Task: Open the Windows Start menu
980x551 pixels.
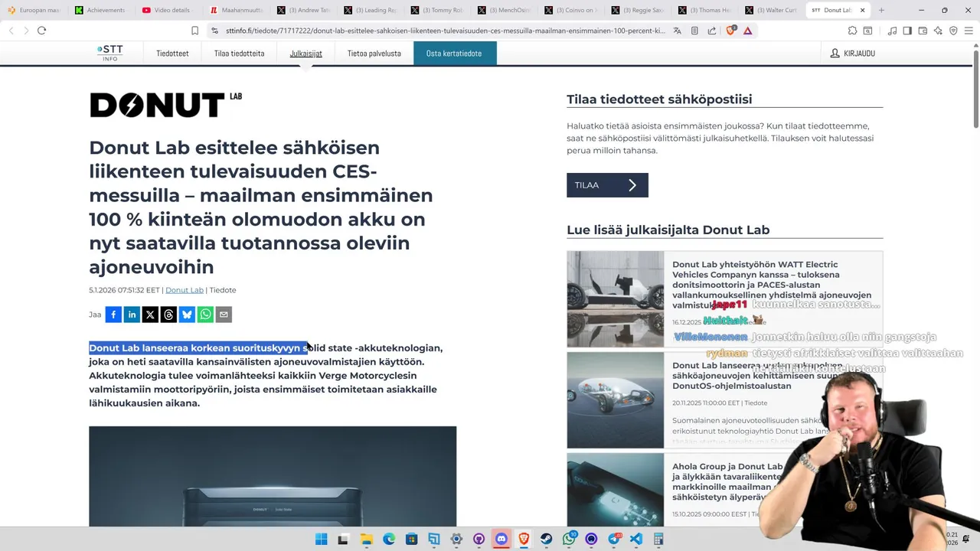Action: (x=322, y=539)
